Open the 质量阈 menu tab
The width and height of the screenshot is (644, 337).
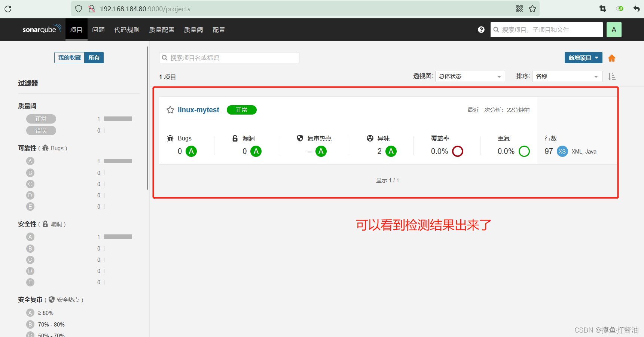(x=193, y=30)
